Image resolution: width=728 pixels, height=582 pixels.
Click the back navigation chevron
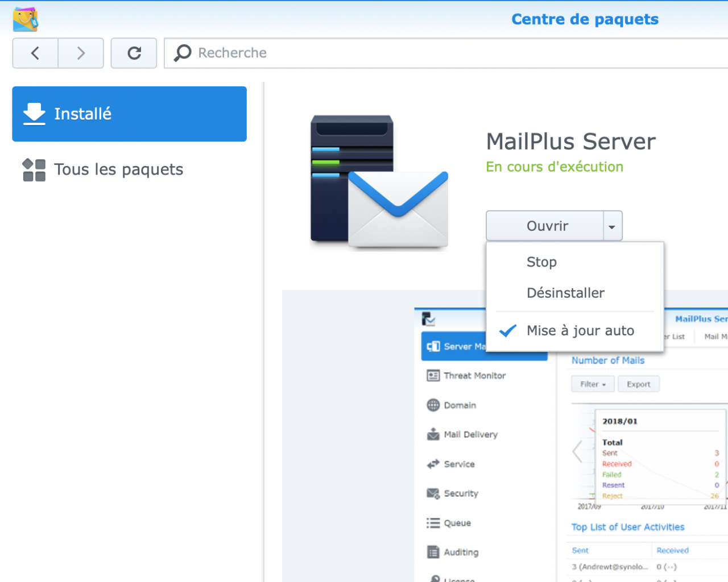[x=35, y=53]
